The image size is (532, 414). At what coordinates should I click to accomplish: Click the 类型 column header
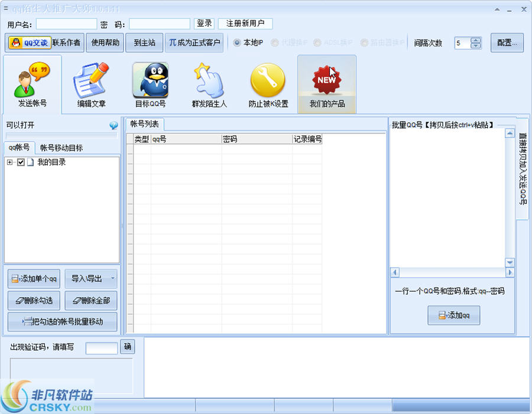142,139
